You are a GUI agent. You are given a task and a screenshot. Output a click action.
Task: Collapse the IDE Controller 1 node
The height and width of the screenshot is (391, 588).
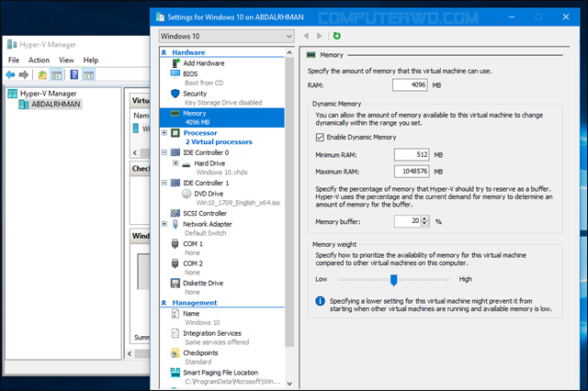[x=164, y=183]
